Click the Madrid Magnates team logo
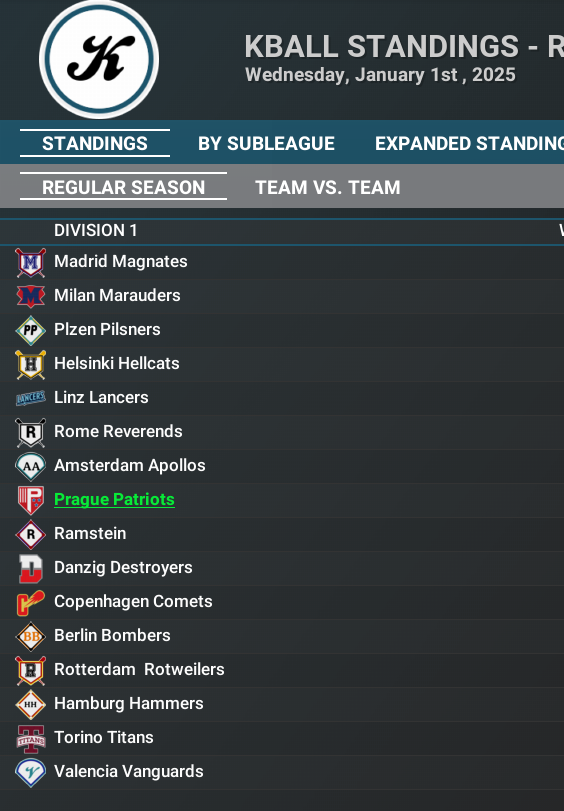Screen dimensions: 564x811 (31, 262)
